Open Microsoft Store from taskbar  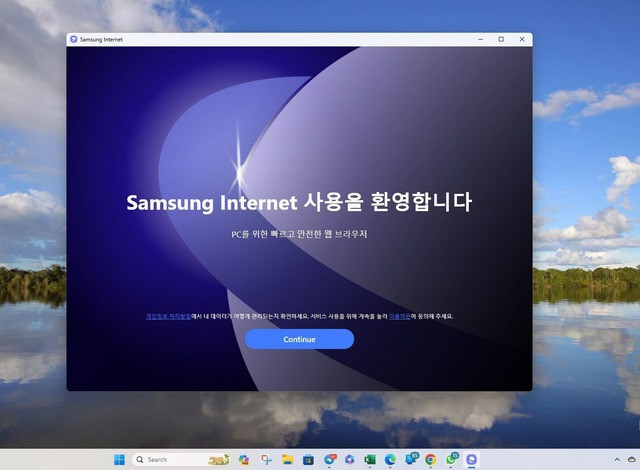pos(308,460)
